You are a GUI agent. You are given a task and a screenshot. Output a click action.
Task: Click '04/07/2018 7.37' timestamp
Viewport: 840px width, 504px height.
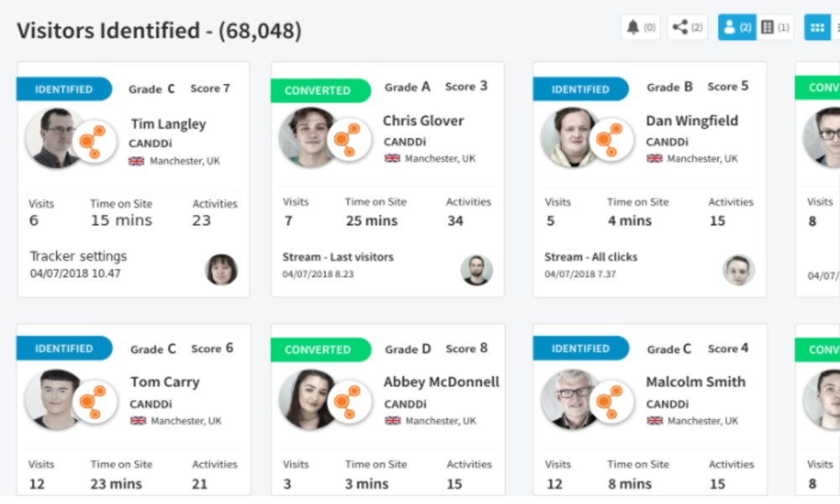point(580,274)
